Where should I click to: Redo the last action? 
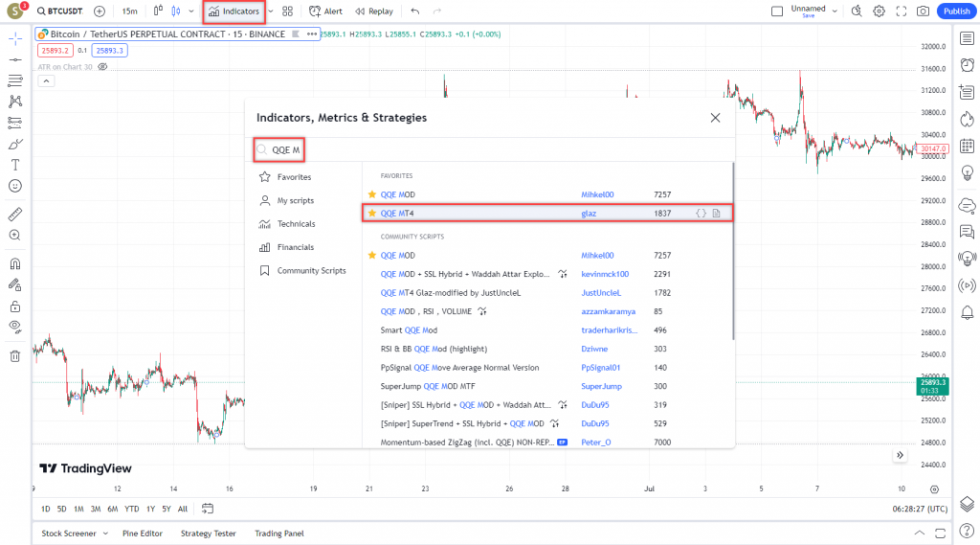point(437,11)
